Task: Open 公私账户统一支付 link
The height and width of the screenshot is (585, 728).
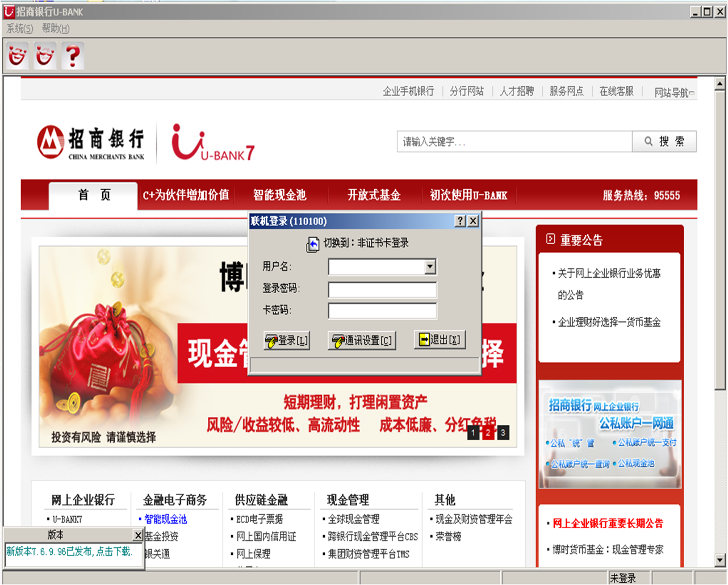Action: pyautogui.click(x=646, y=442)
